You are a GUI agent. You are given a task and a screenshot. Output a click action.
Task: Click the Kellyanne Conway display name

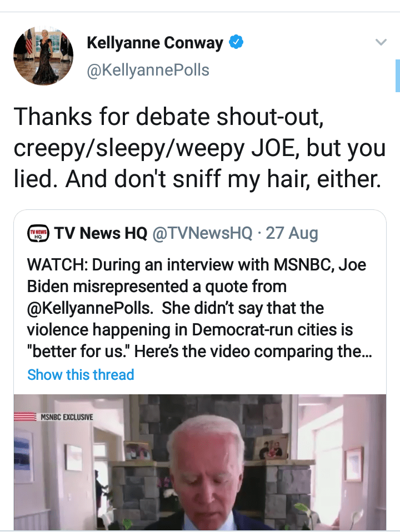click(x=155, y=43)
